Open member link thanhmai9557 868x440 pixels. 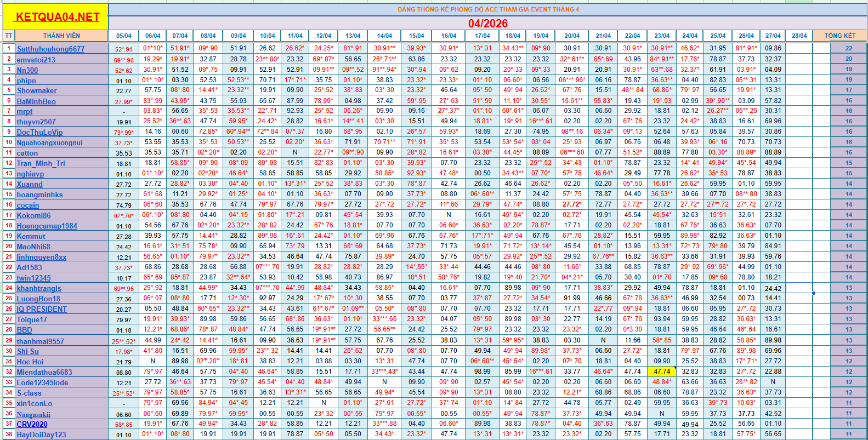40,341
